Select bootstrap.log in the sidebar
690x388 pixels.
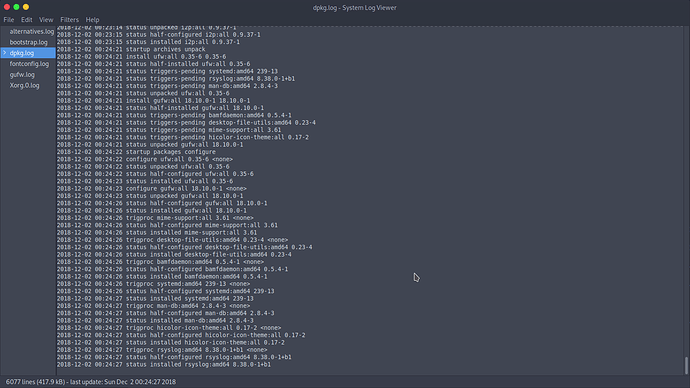click(x=29, y=42)
